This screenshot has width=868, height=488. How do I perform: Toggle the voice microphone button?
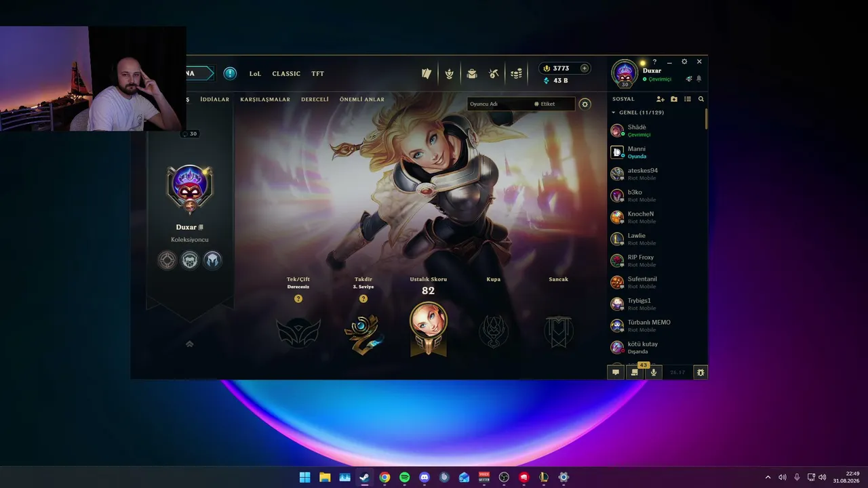(x=654, y=372)
